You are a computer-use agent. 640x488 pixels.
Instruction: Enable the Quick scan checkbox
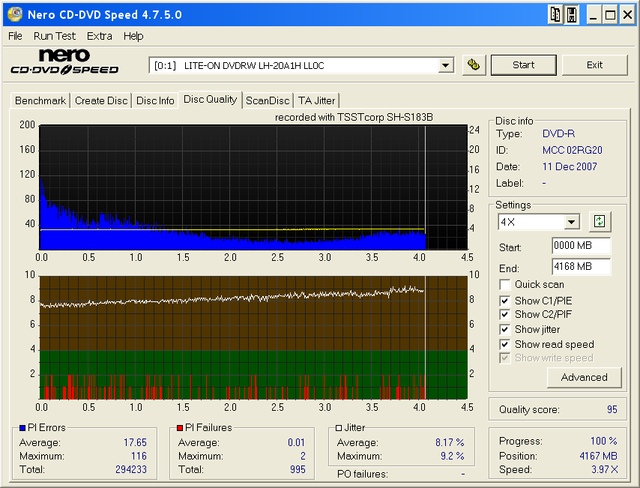pyautogui.click(x=505, y=284)
